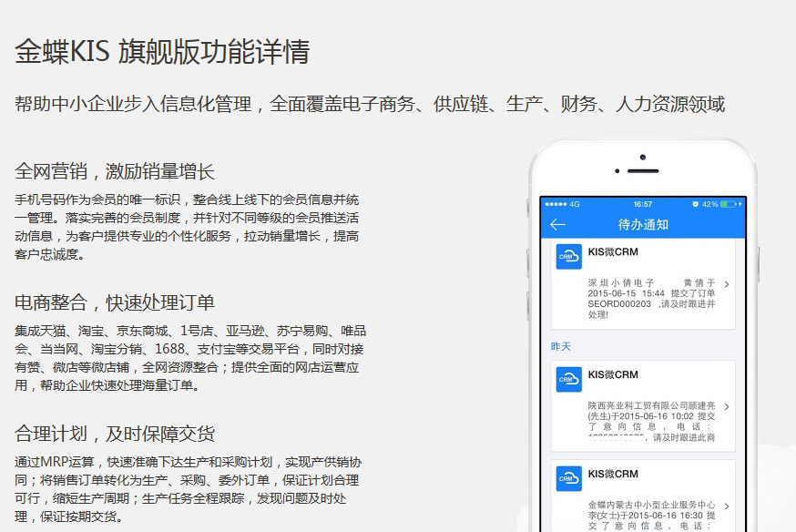Click KIS微CRM title above 金蝶内蒙古 message
The image size is (796, 532).
[x=613, y=474]
